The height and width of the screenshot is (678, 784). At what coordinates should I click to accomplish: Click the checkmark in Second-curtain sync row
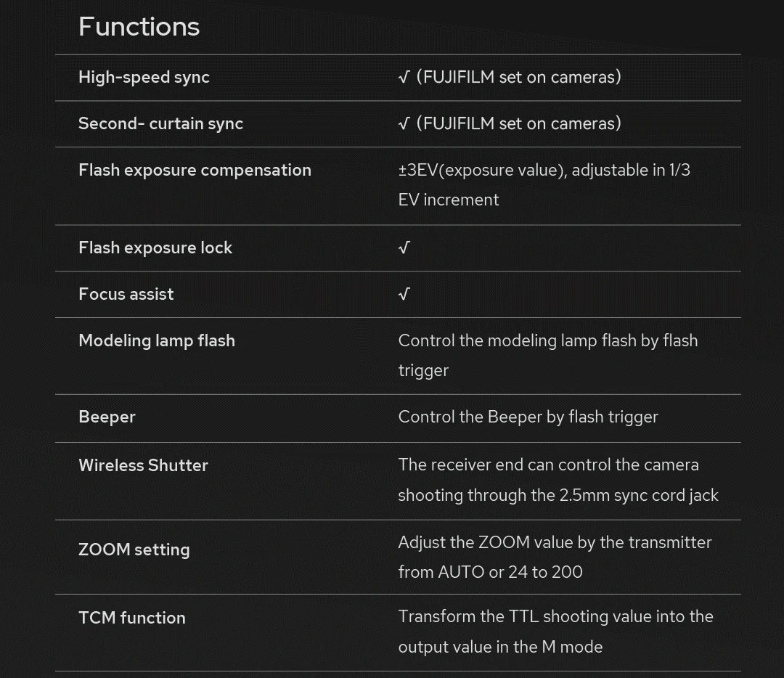click(404, 124)
